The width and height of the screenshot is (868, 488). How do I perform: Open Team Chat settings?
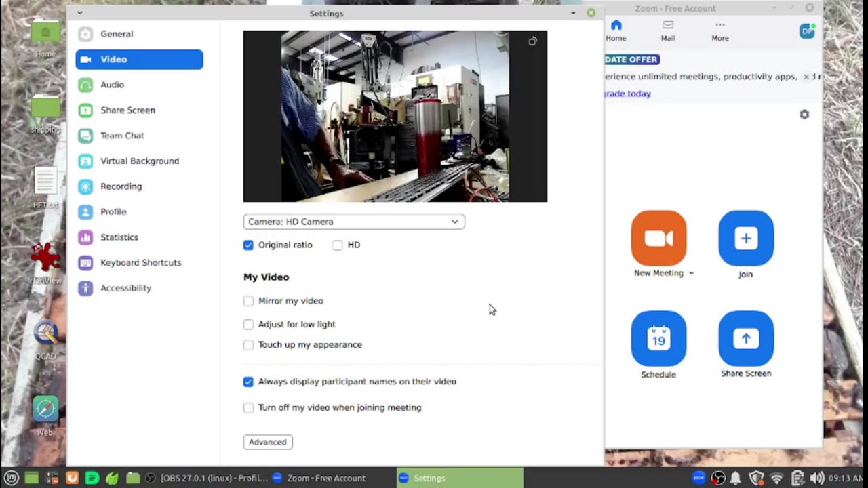click(139, 136)
